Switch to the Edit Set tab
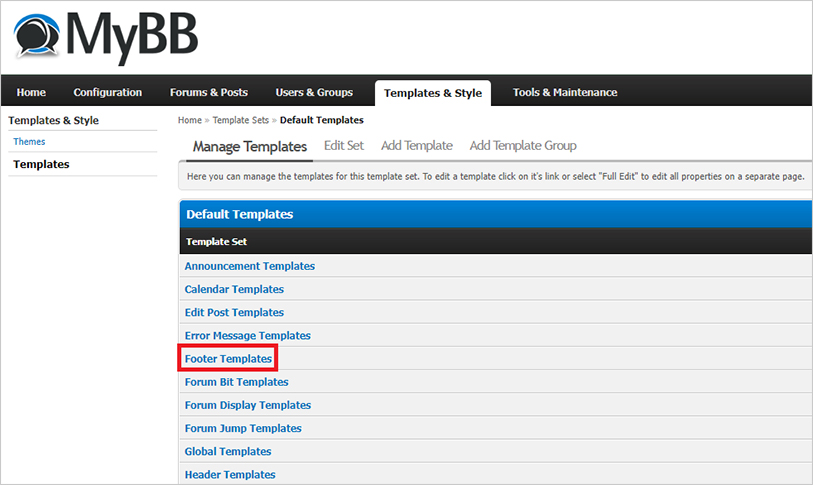Screen dimensions: 813x485 [344, 146]
